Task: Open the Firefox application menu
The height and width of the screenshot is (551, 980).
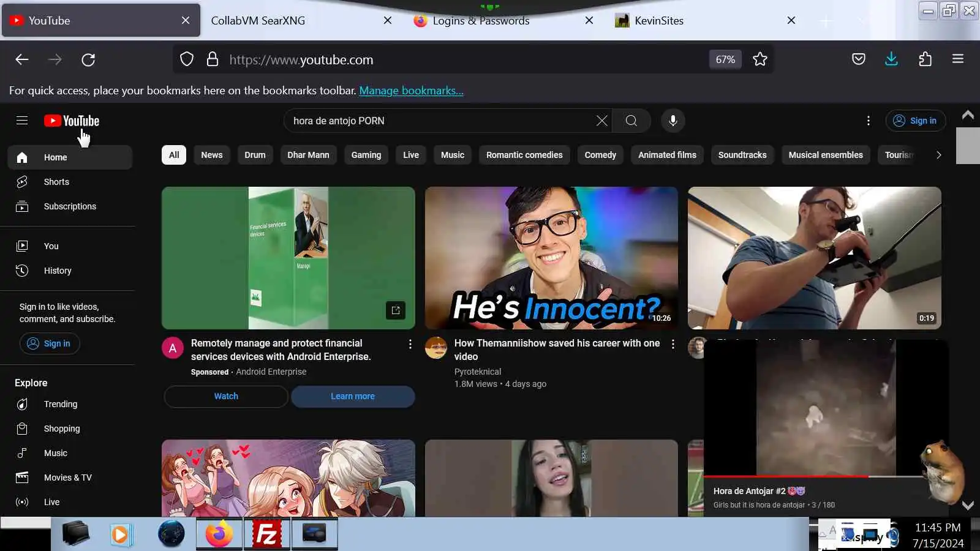Action: [x=958, y=59]
